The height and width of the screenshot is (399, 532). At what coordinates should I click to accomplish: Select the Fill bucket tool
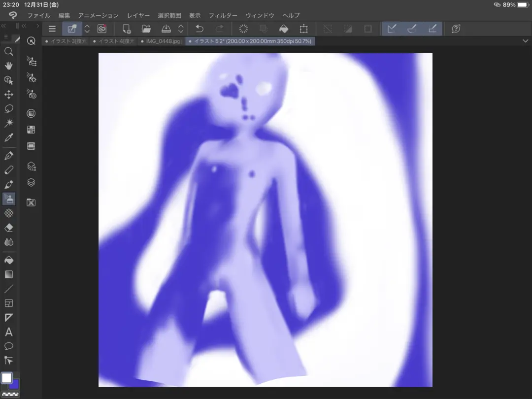9,260
